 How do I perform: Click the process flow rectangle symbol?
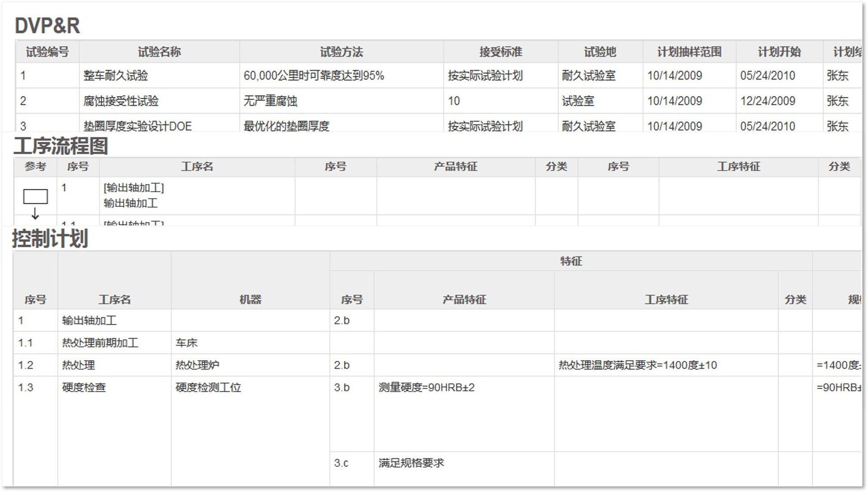(35, 197)
